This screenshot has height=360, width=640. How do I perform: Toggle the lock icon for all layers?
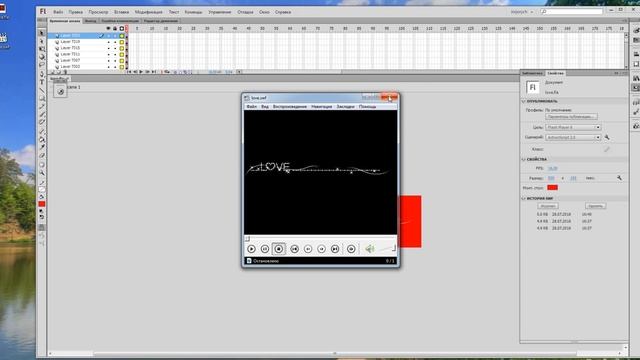point(115,29)
